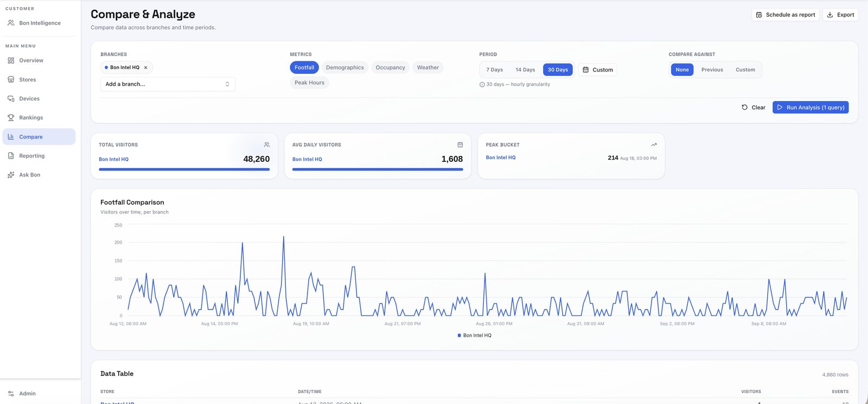Click the Admin sliders icon

11,394
